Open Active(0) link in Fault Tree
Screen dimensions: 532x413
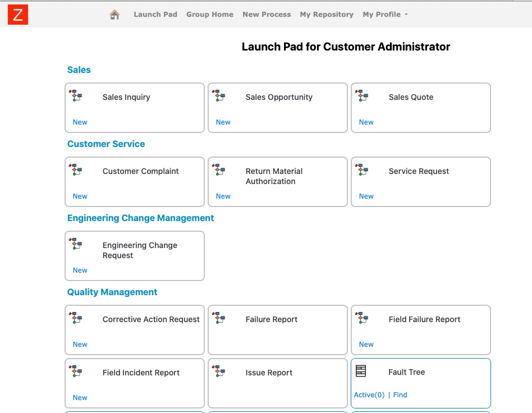(369, 394)
